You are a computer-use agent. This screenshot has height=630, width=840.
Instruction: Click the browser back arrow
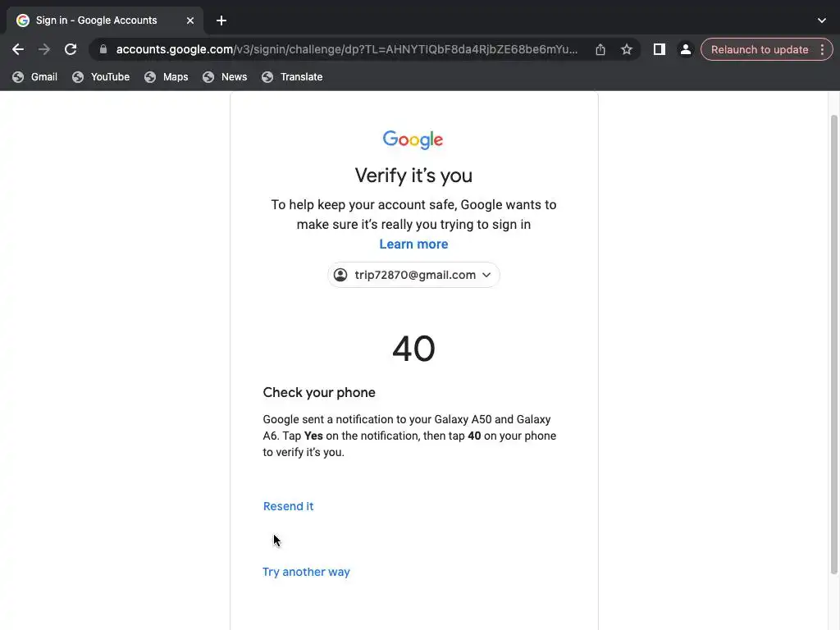pyautogui.click(x=18, y=49)
